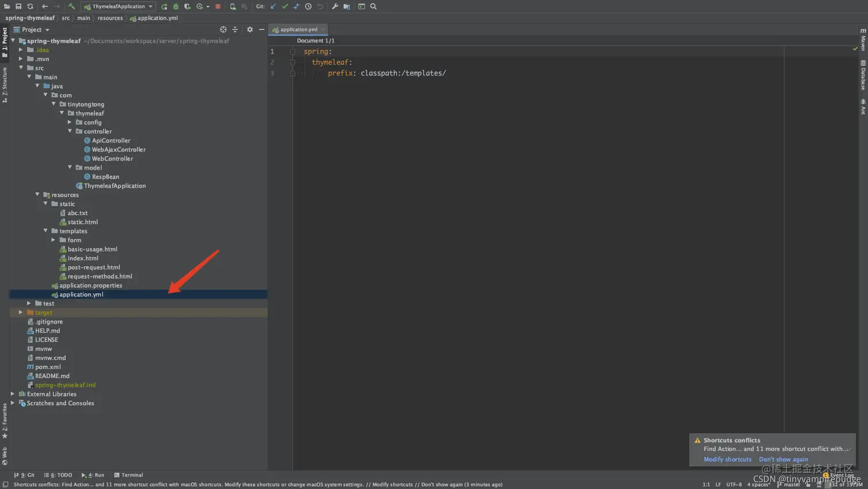This screenshot has height=489, width=868.
Task: Open the Project panel gear settings
Action: click(250, 29)
